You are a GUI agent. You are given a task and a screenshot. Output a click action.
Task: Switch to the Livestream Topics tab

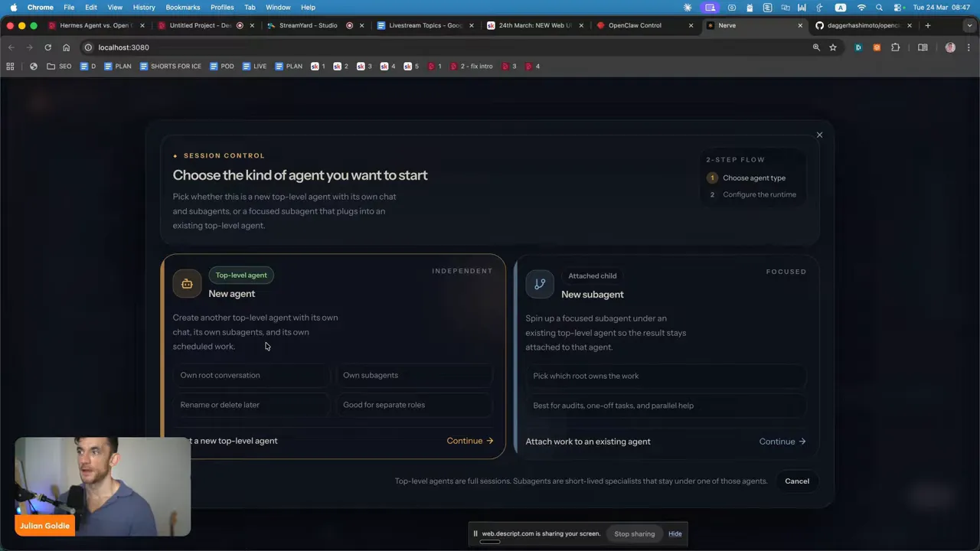pos(425,25)
